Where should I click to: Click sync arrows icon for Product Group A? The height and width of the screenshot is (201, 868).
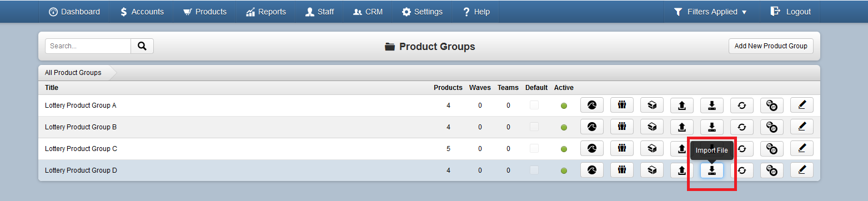pos(742,105)
